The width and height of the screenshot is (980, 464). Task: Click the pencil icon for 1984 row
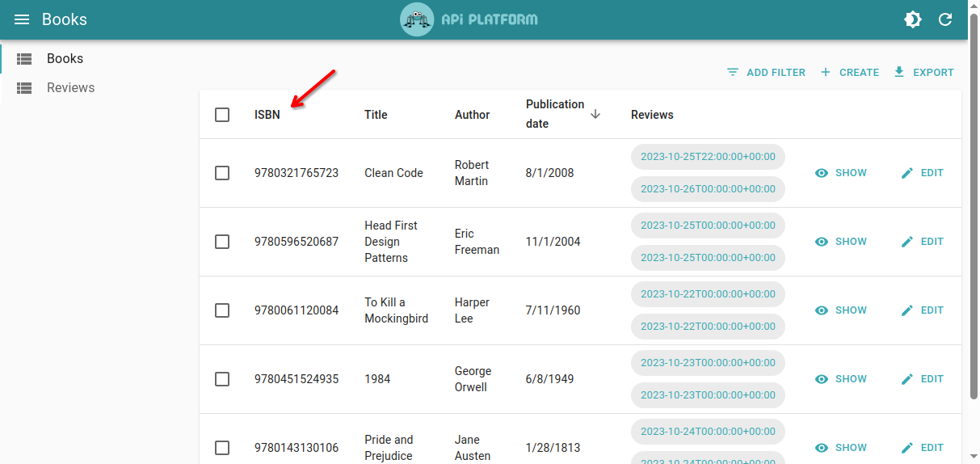pyautogui.click(x=907, y=379)
